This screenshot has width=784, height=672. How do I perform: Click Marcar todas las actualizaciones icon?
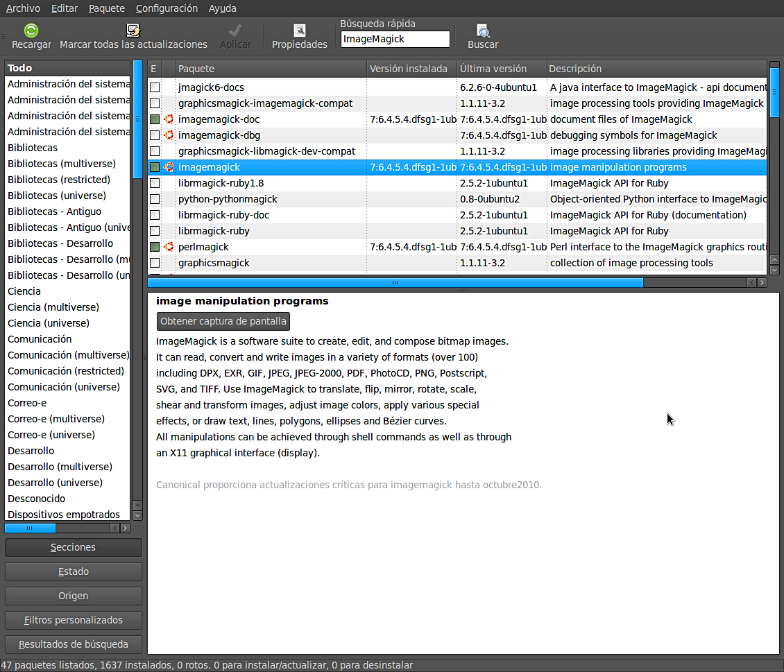coord(133,31)
